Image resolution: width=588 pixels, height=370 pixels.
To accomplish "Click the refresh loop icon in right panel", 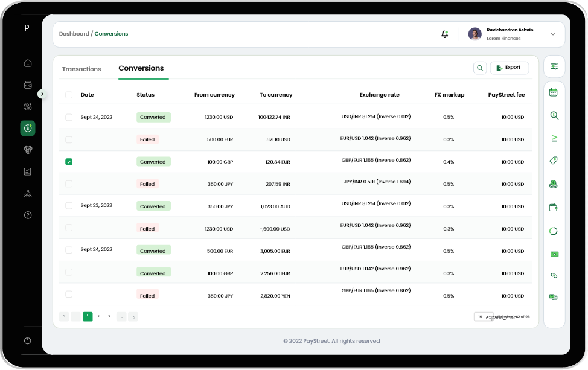I will click(x=554, y=231).
